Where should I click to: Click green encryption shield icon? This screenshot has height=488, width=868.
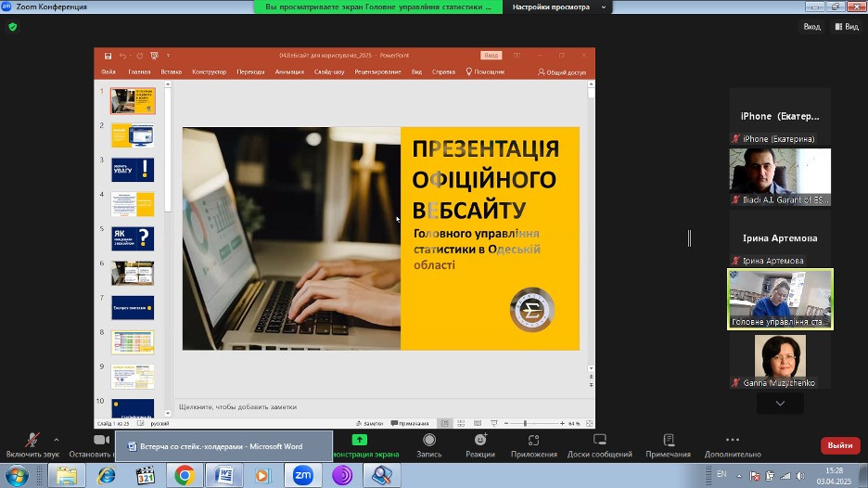click(x=13, y=27)
